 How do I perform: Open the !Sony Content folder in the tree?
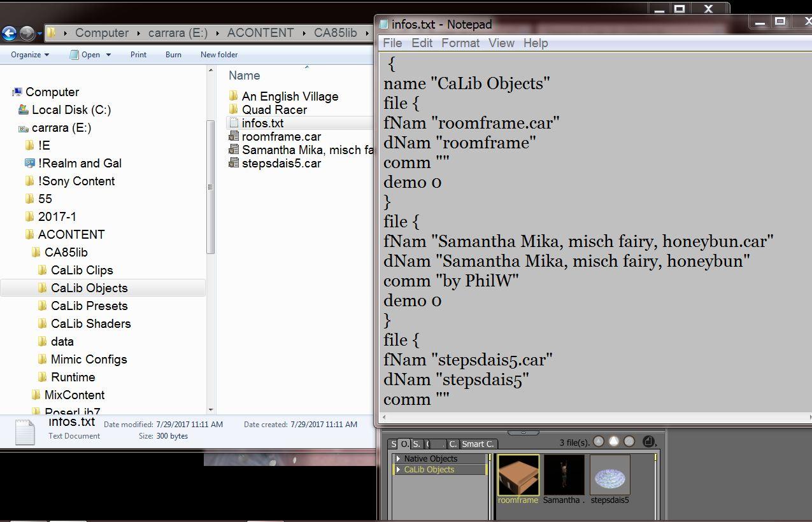(x=76, y=181)
